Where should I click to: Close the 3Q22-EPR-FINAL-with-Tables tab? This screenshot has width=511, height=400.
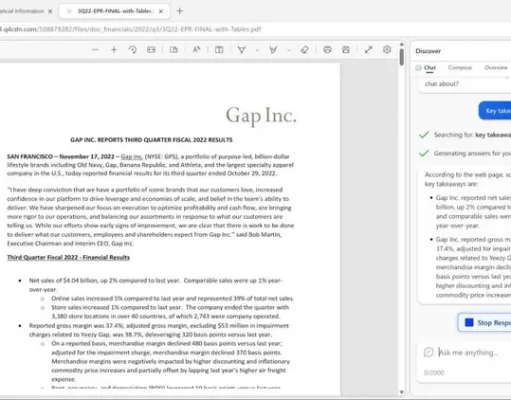(161, 11)
